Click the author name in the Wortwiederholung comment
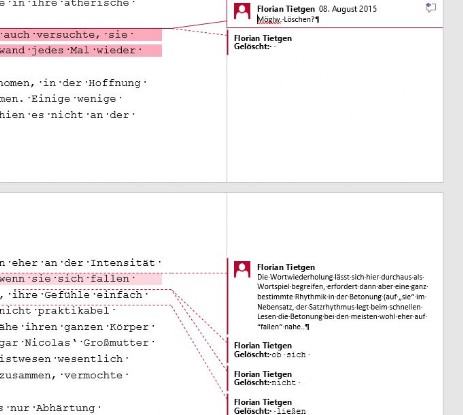Image resolution: width=463 pixels, height=415 pixels. click(x=286, y=267)
